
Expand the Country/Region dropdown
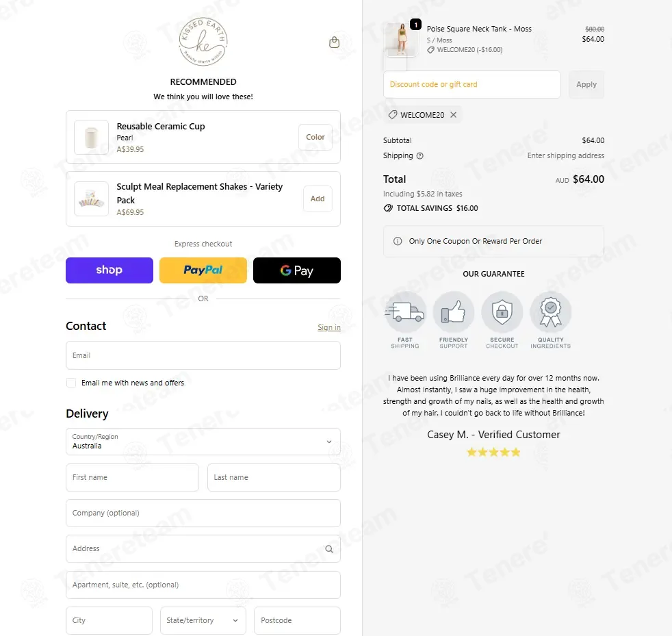tap(203, 442)
